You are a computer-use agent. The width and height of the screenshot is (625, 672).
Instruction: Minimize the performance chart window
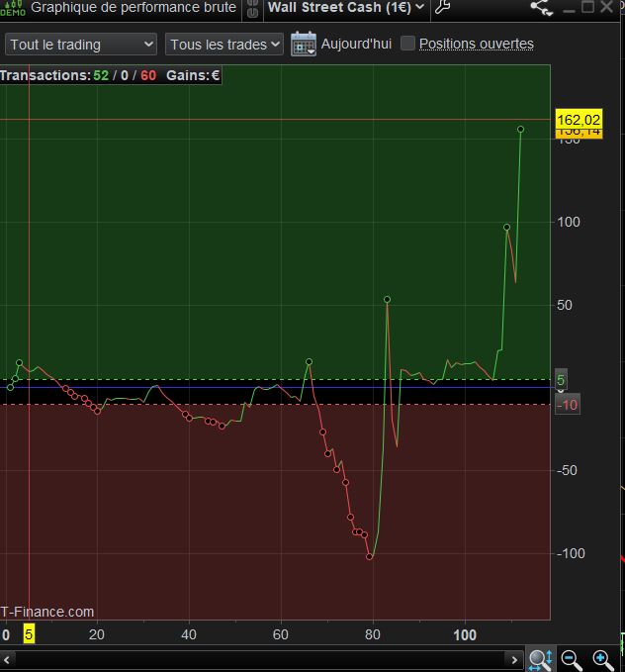[x=569, y=9]
